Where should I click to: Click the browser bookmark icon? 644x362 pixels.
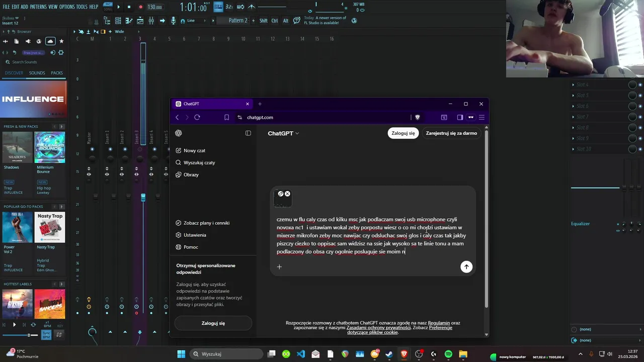(x=226, y=117)
